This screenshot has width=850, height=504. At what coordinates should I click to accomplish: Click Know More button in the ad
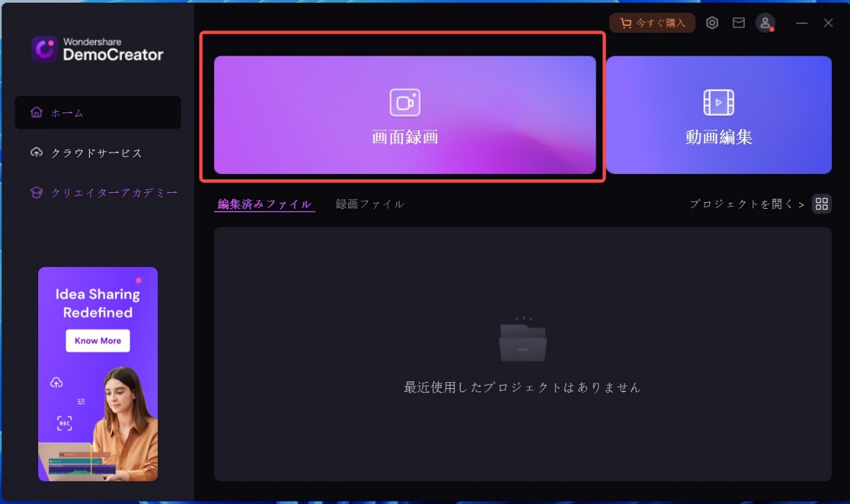click(98, 341)
